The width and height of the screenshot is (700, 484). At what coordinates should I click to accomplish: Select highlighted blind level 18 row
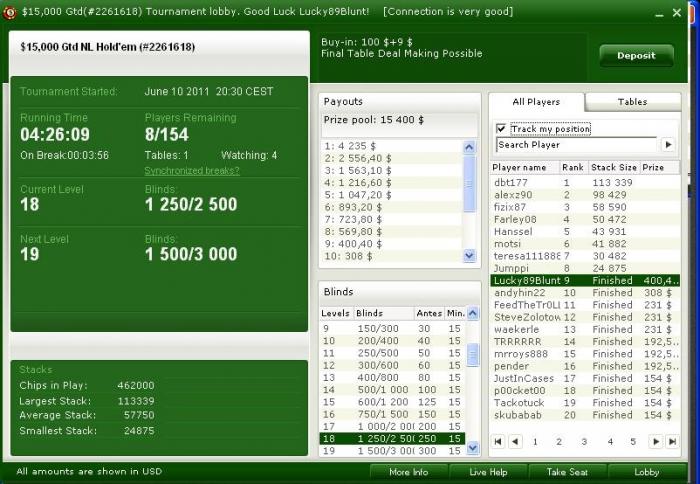(x=392, y=438)
